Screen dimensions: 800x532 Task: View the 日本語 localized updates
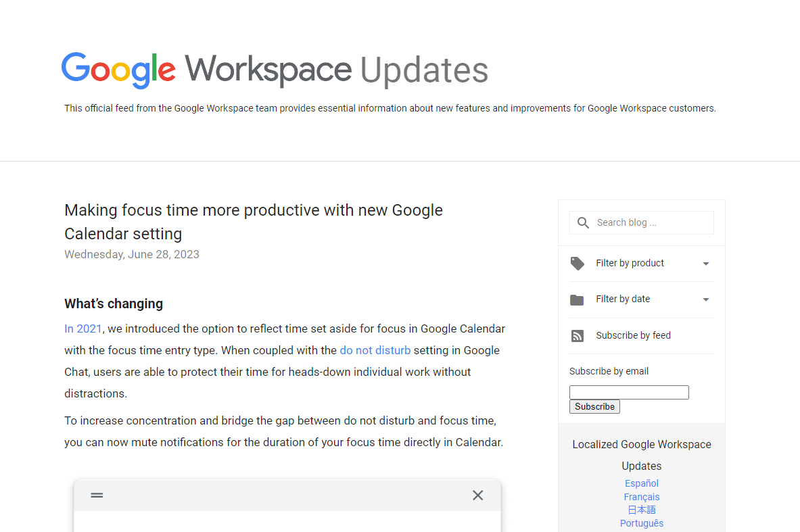pyautogui.click(x=641, y=509)
